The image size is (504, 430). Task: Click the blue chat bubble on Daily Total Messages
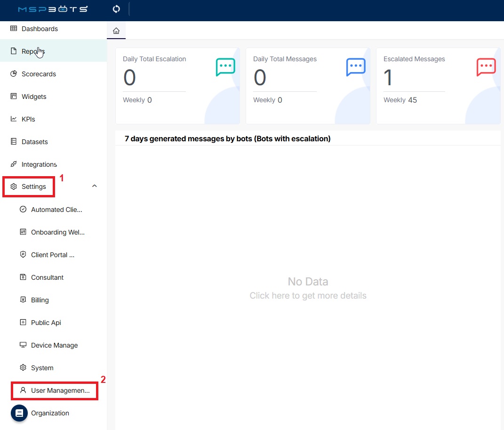coord(355,67)
